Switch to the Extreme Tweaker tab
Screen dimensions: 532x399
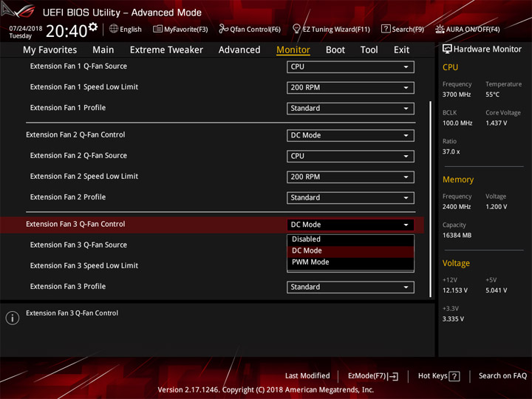(166, 50)
